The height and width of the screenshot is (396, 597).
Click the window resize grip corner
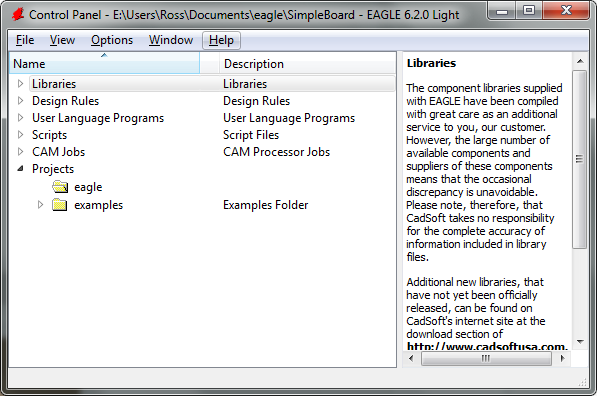point(583,383)
